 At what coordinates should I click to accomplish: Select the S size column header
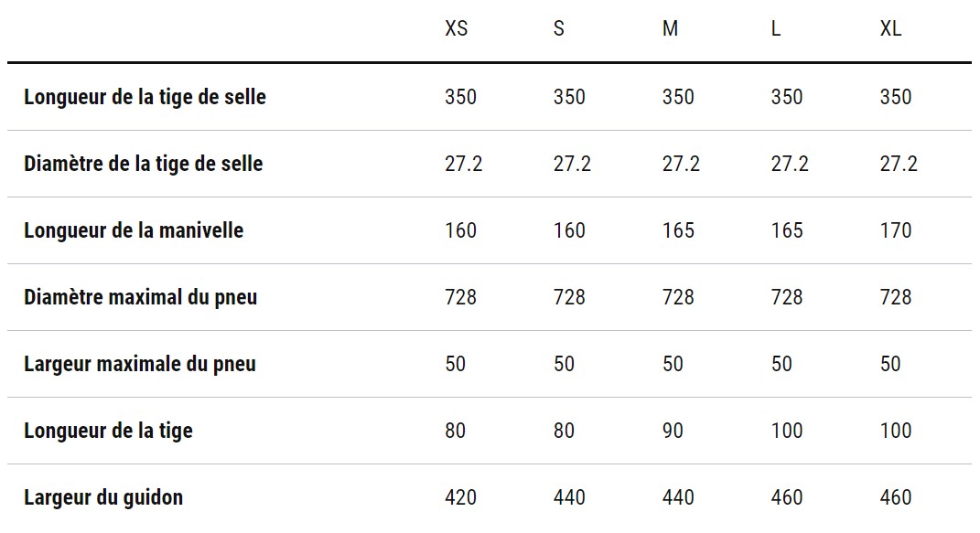point(559,28)
